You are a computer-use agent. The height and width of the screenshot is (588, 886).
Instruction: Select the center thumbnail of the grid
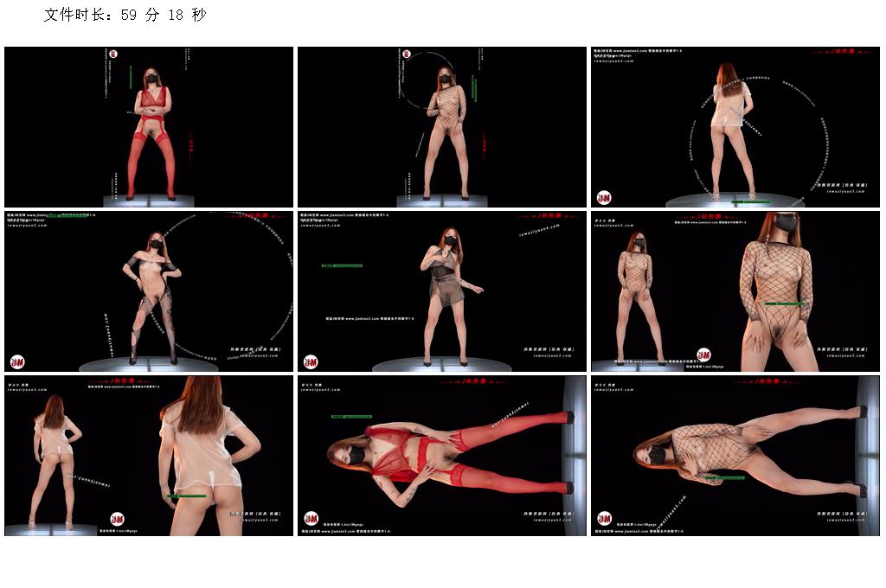coord(442,291)
